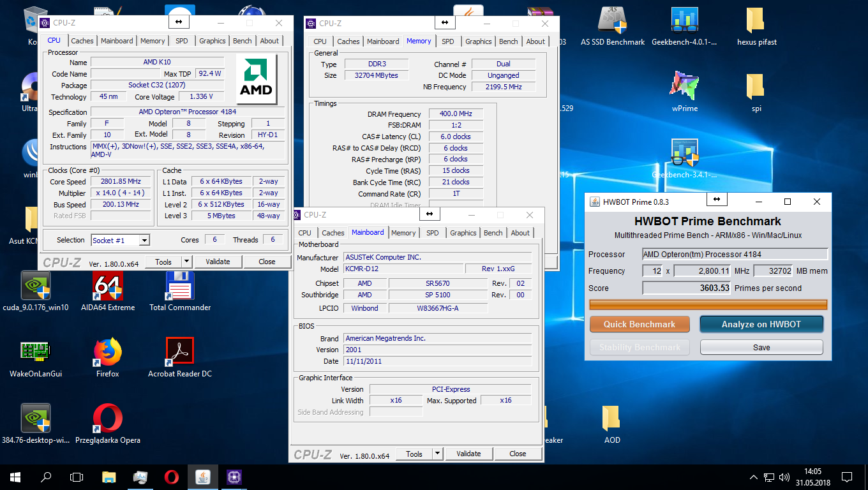Click the AMD logo in CPU-Z
868x490 pixels.
tap(256, 80)
